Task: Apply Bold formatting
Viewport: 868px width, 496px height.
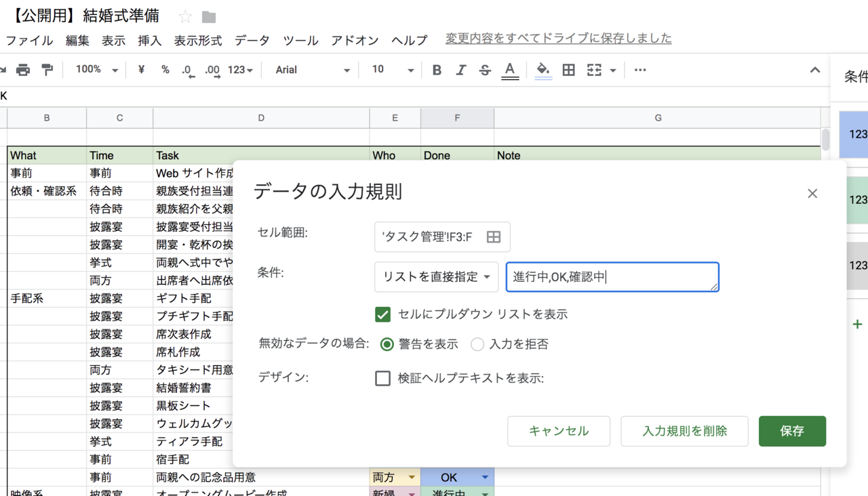Action: point(437,70)
